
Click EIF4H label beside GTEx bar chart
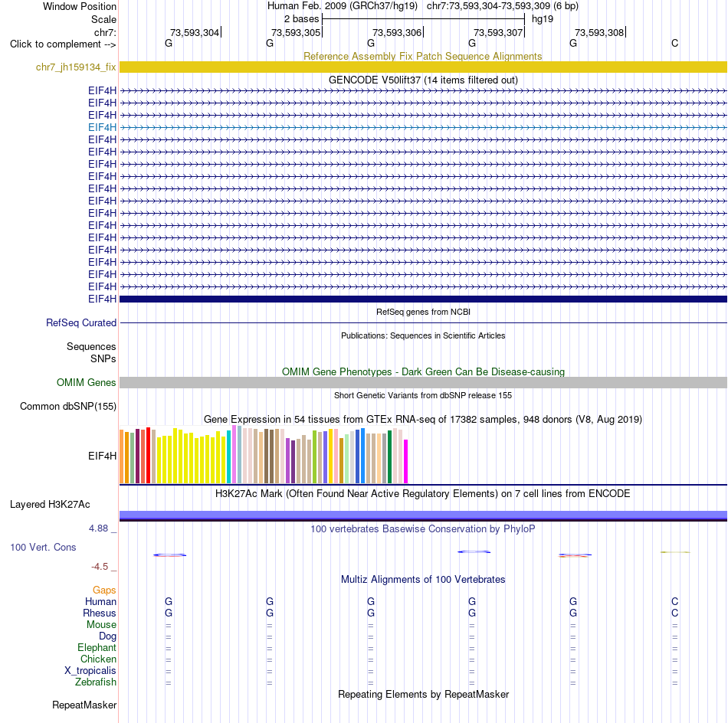click(x=102, y=456)
